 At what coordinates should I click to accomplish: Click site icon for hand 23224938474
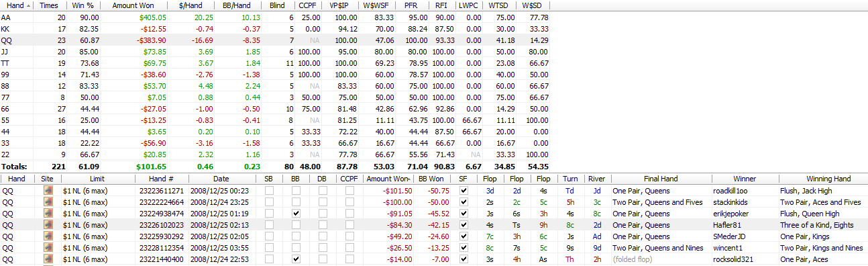pyautogui.click(x=48, y=213)
